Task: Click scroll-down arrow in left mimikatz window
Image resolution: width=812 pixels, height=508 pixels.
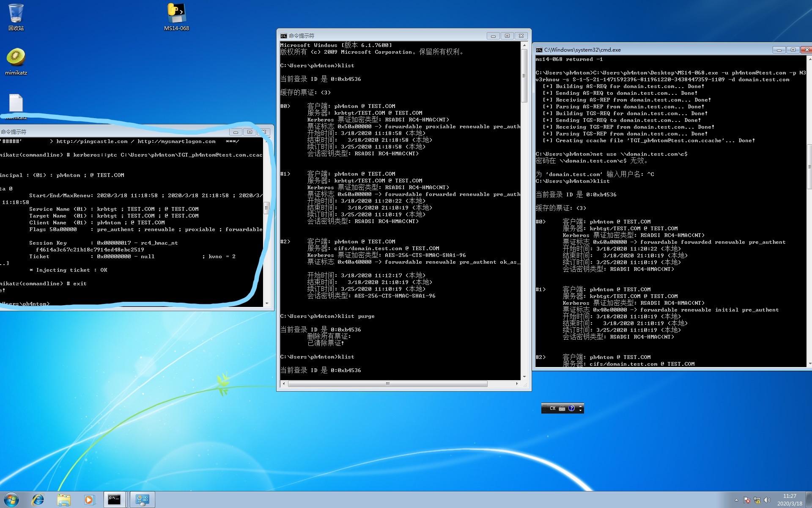Action: (266, 304)
